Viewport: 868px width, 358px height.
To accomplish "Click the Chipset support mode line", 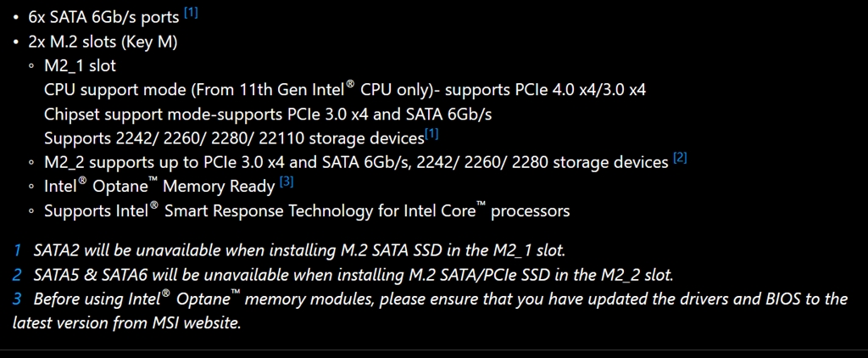I will tap(268, 113).
